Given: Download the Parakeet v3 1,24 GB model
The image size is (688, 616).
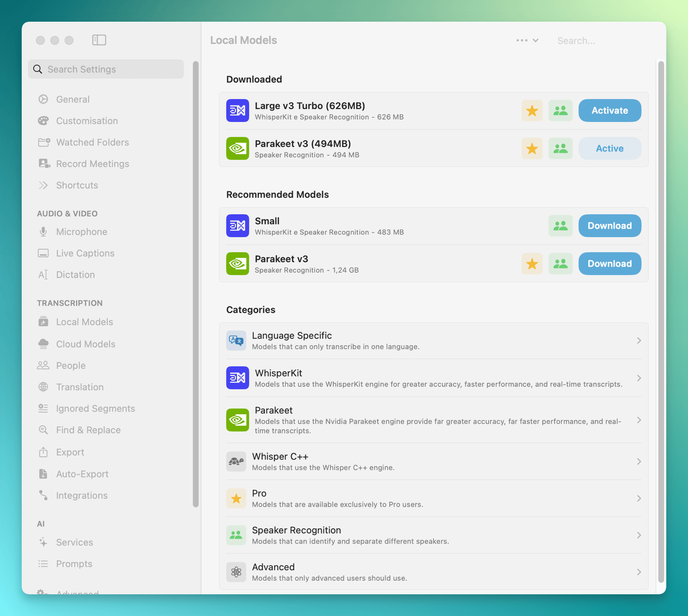Looking at the screenshot, I should coord(610,264).
